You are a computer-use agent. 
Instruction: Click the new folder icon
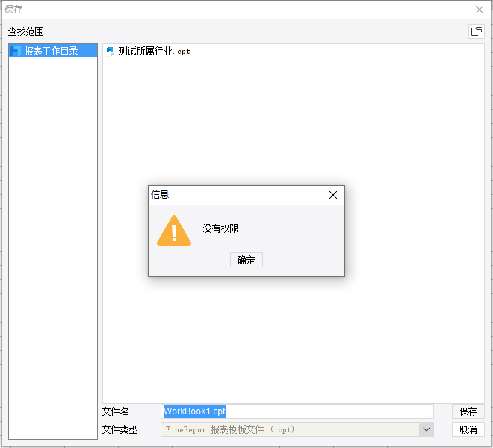477,31
